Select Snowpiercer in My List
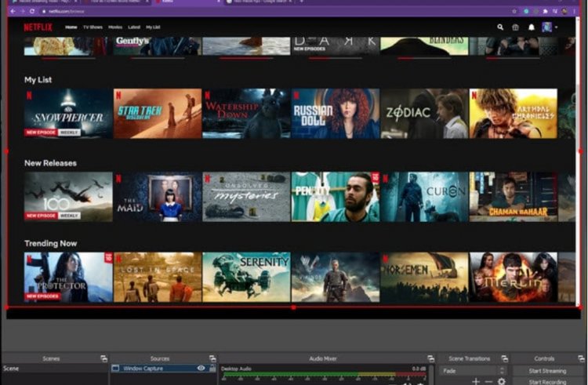Viewport: 588px width, 385px height. click(x=68, y=113)
